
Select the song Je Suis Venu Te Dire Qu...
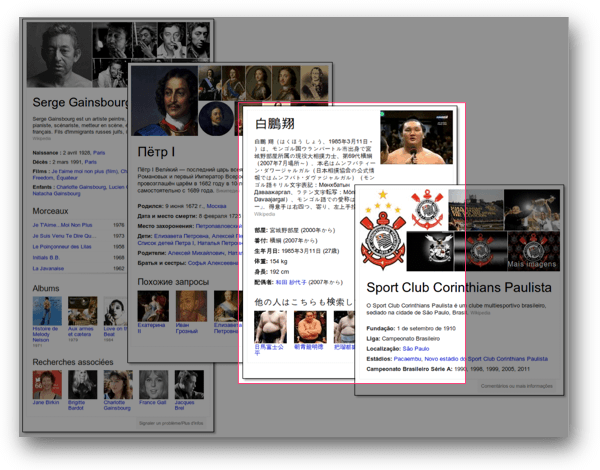pos(62,236)
